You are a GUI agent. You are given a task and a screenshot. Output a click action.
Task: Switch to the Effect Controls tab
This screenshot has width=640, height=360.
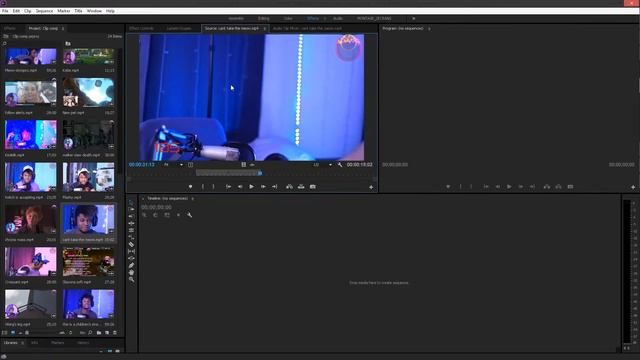pyautogui.click(x=141, y=29)
